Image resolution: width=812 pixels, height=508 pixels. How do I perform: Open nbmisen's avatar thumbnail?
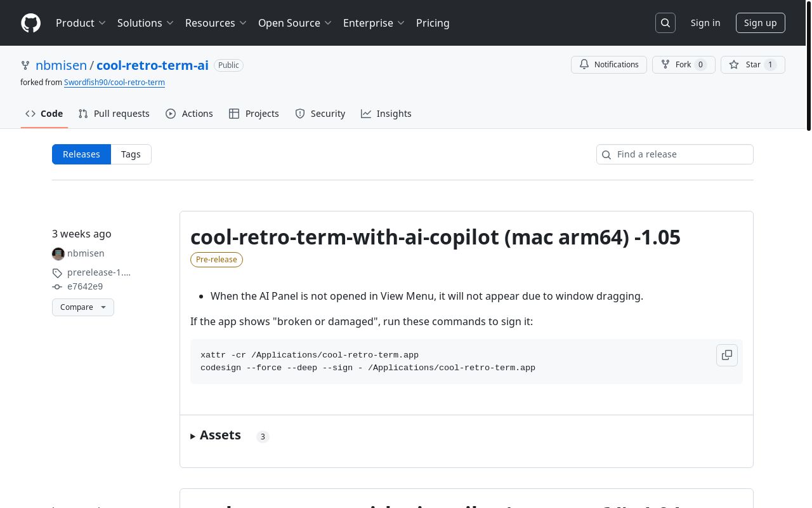tap(58, 254)
